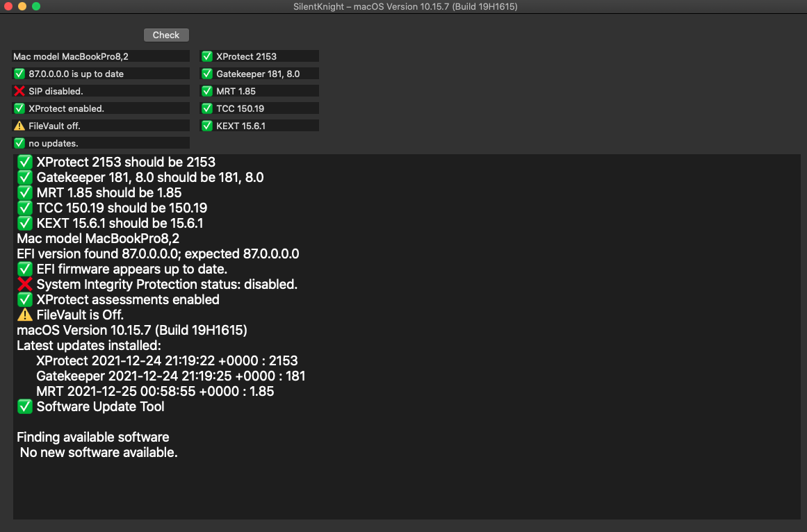Click green checkmark beside 'KEXT 15.6.1' field

(x=207, y=126)
